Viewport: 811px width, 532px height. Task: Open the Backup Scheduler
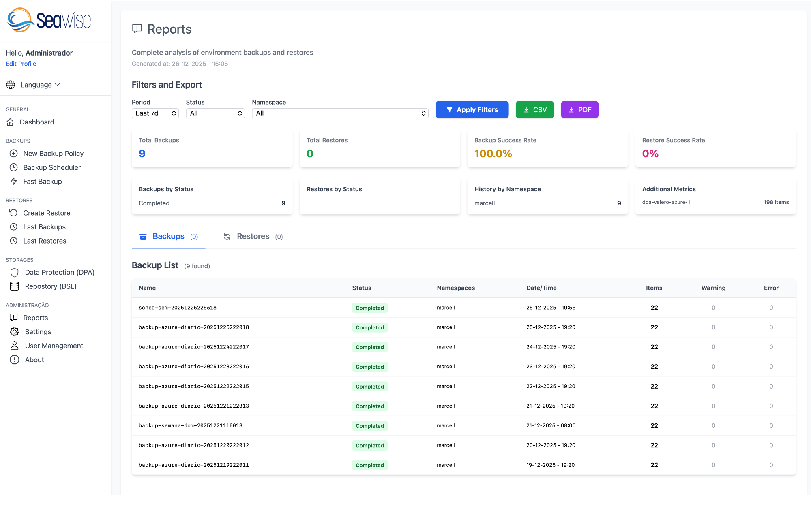click(x=52, y=167)
